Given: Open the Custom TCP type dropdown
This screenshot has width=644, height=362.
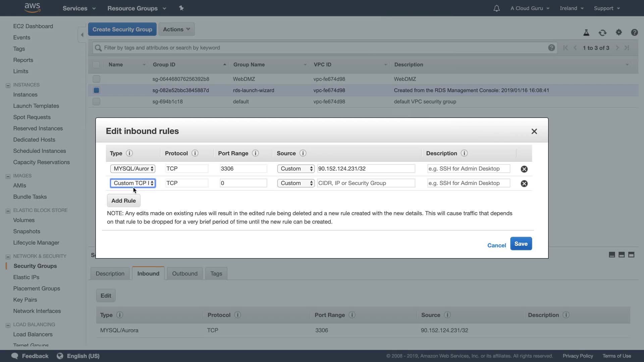Looking at the screenshot, I should click(133, 183).
